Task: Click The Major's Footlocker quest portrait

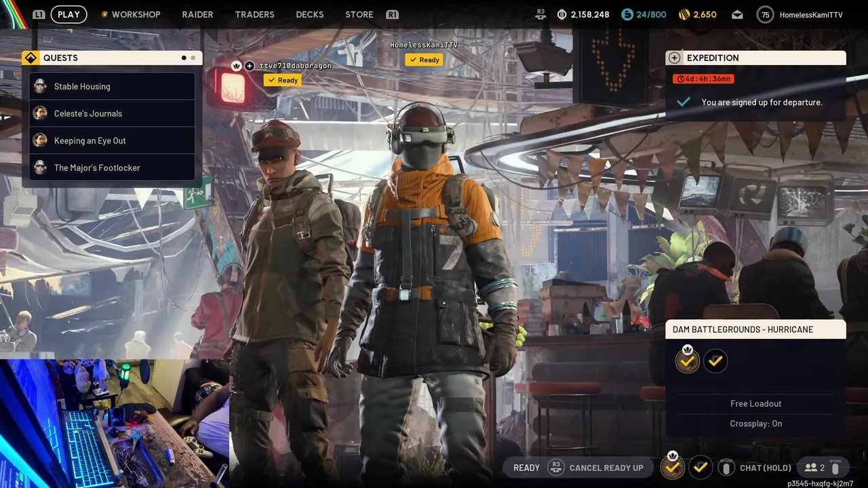Action: point(41,167)
